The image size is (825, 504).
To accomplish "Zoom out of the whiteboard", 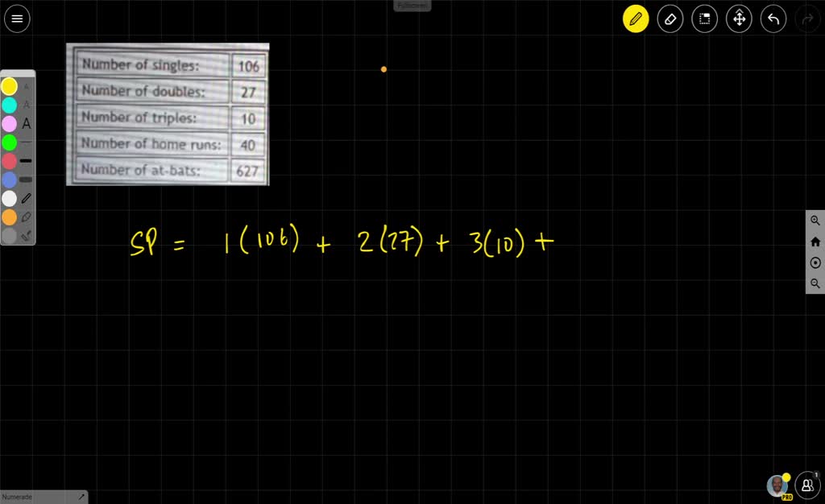I will coord(815,283).
